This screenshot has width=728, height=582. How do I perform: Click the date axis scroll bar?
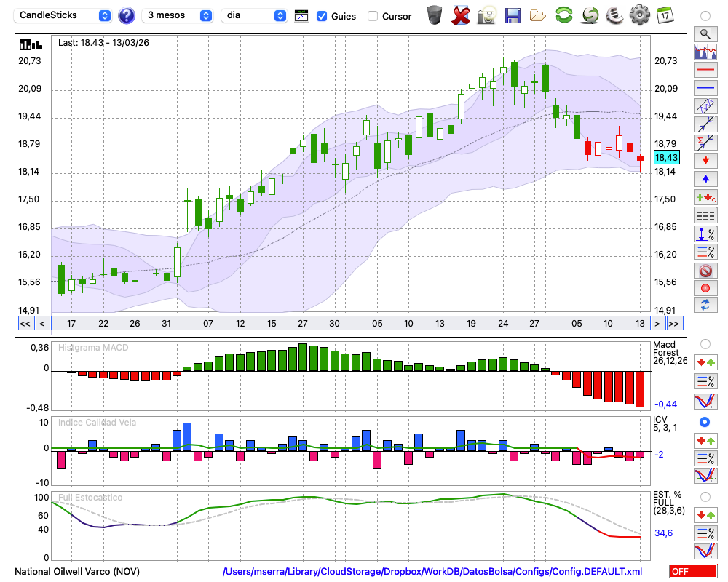tap(351, 324)
